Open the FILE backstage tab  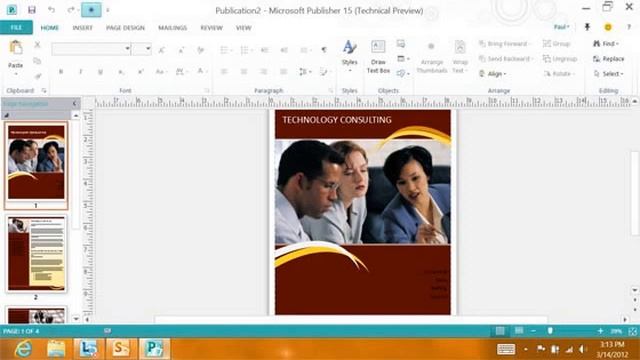pos(16,27)
